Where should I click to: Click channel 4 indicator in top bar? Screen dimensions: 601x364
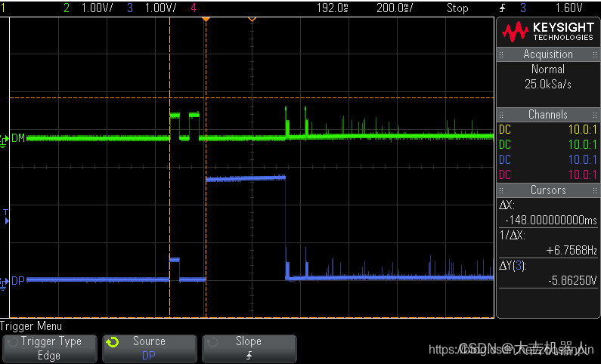tap(194, 8)
